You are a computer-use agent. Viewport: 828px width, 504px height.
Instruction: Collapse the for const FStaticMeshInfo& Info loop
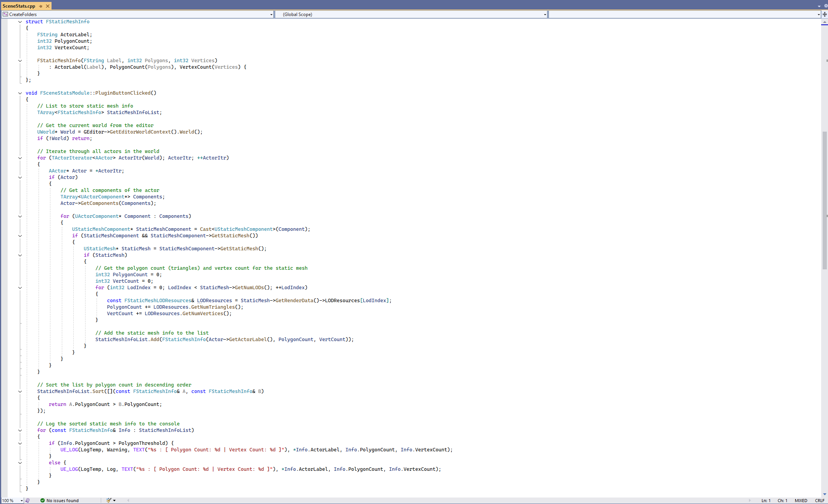(20, 430)
